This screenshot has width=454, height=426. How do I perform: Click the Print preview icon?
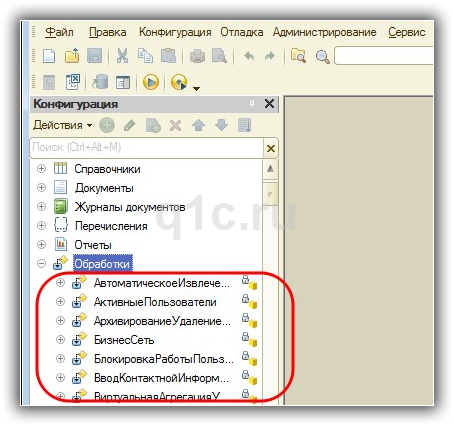click(x=219, y=56)
